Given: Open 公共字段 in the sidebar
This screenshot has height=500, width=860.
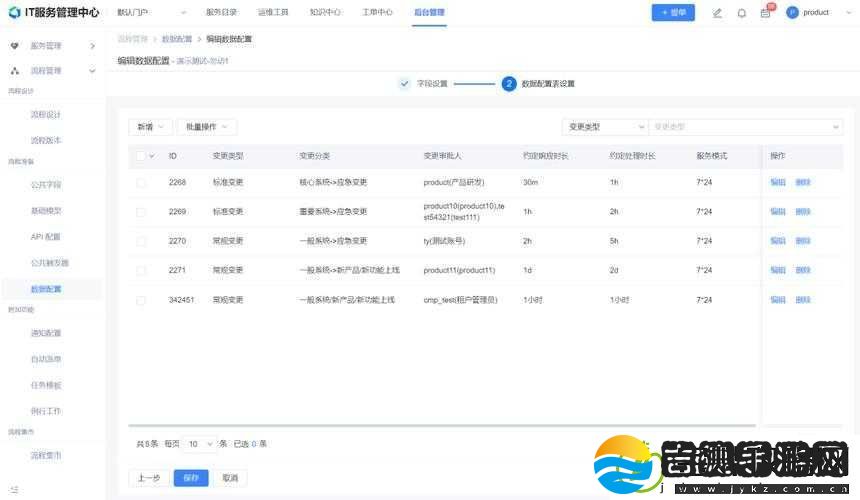Looking at the screenshot, I should point(46,185).
